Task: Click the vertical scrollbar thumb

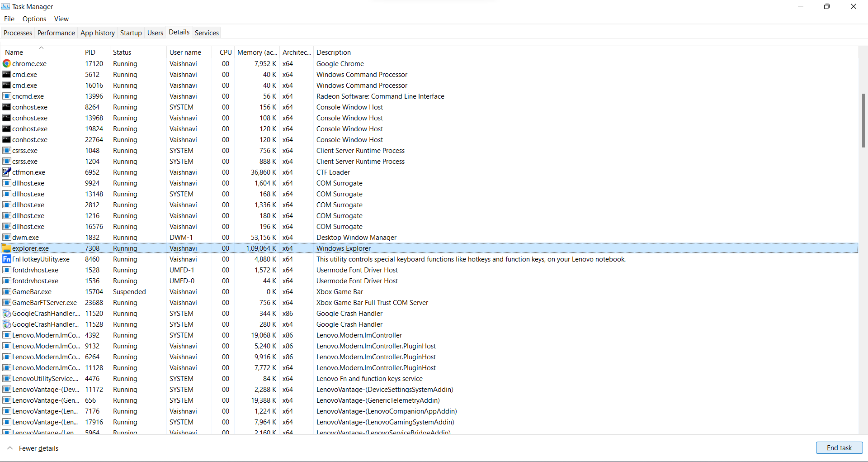Action: (x=863, y=120)
